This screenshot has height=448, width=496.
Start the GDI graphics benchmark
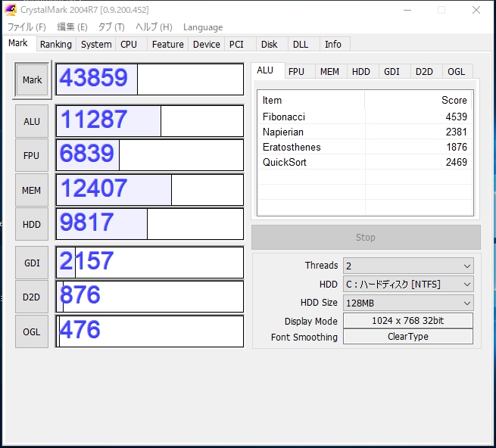click(x=32, y=263)
